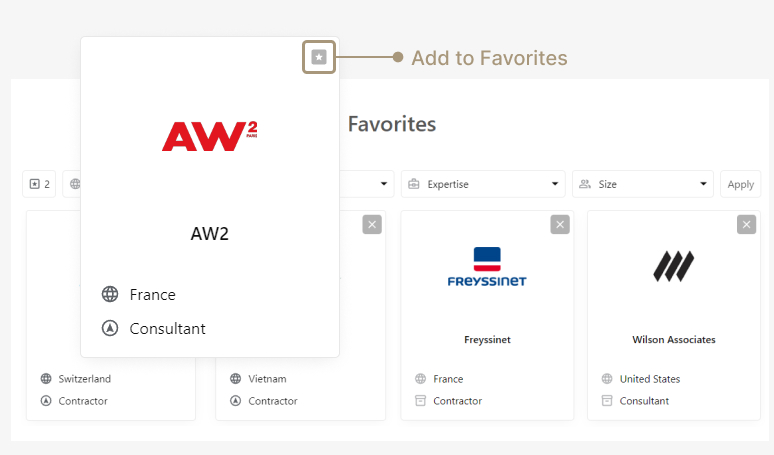Click the red AW2 logo
774x455 pixels.
210,136
